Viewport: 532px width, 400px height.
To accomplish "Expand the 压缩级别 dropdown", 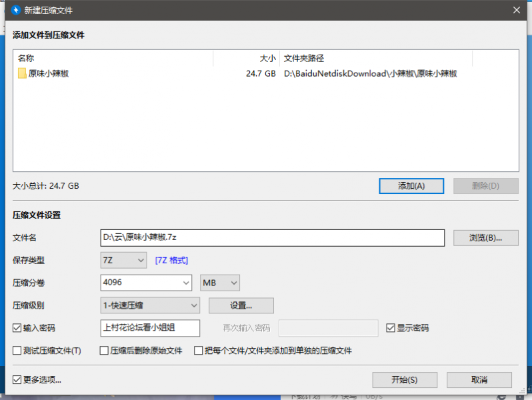I will point(150,305).
